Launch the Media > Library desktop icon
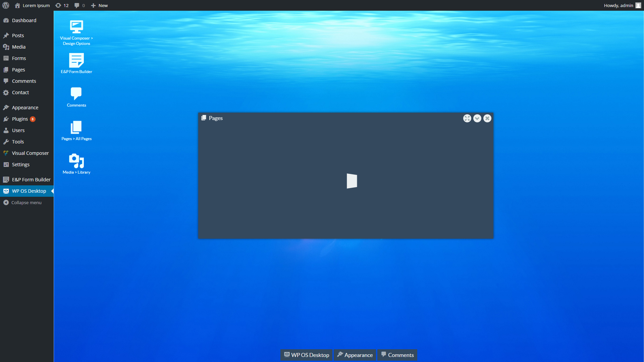Viewport: 644px width, 362px height. [76, 164]
